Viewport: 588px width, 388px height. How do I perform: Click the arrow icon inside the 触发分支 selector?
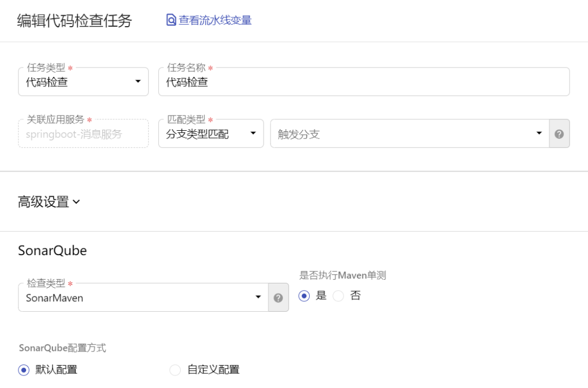pyautogui.click(x=539, y=133)
